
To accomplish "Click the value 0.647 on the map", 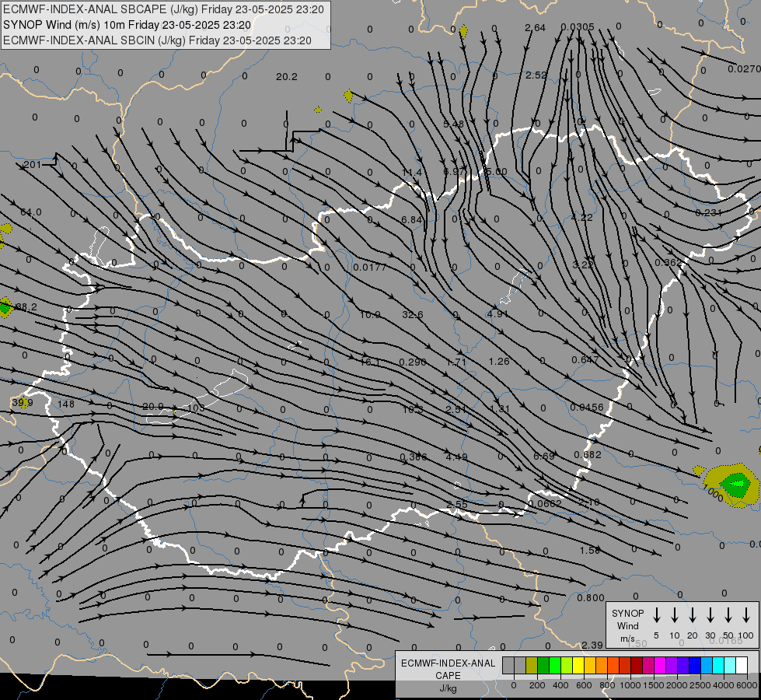I will click(x=585, y=360).
